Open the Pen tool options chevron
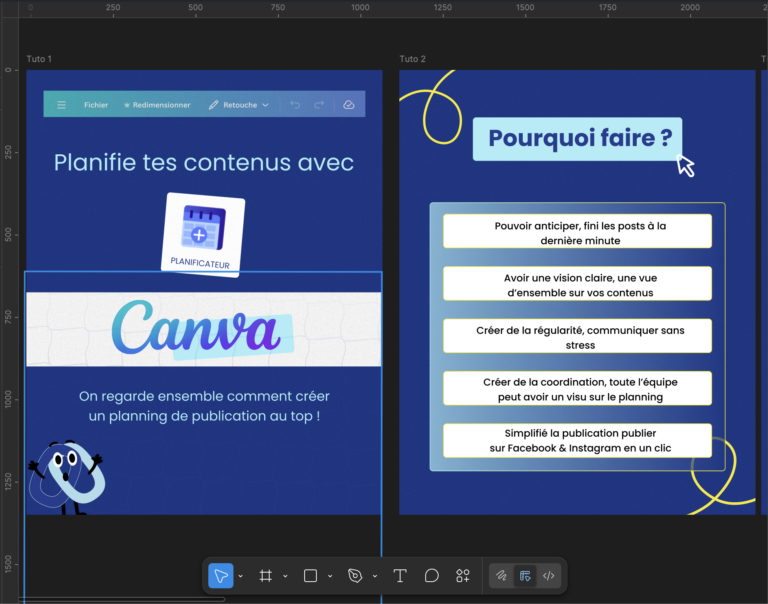This screenshot has width=768, height=604. pos(375,576)
